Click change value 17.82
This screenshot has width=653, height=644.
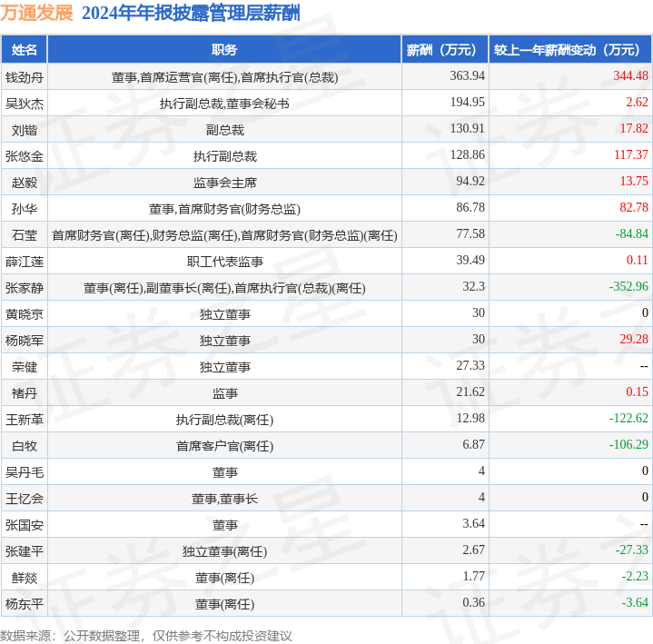click(634, 128)
